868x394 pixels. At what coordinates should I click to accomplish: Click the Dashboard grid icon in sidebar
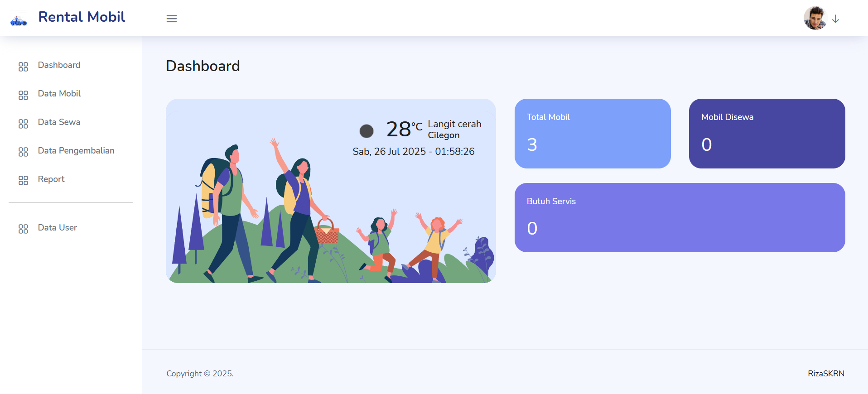(23, 67)
